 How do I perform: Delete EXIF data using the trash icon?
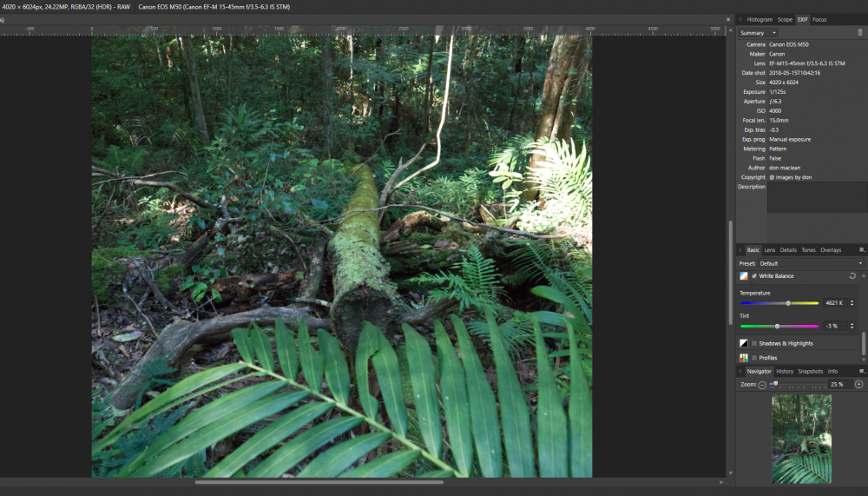(x=859, y=33)
